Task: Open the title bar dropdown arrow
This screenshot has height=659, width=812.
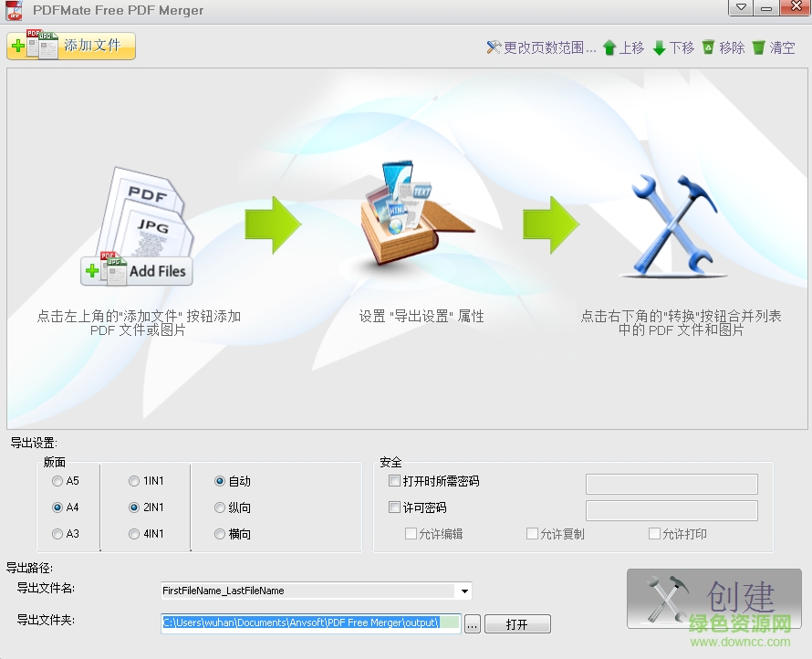Action: [740, 8]
